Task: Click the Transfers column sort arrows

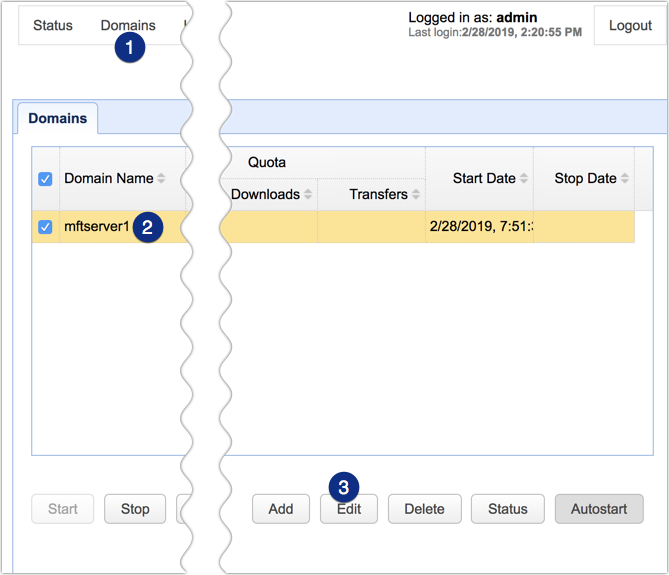Action: coord(416,195)
